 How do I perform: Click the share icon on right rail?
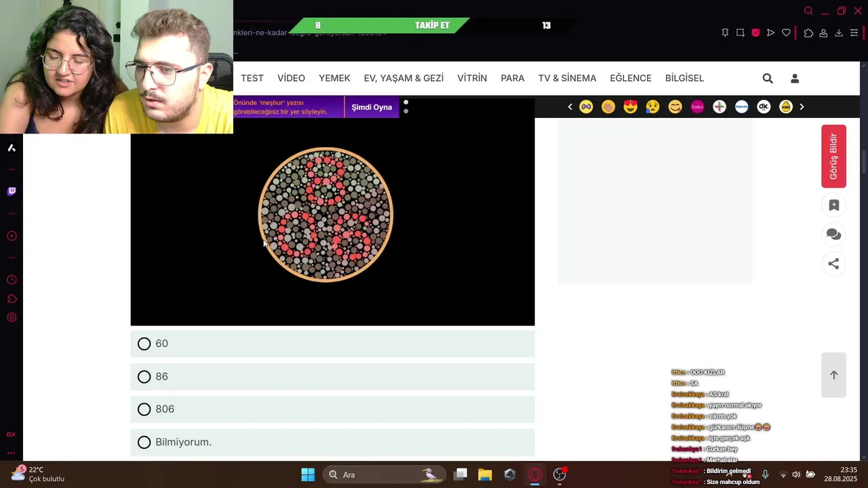click(x=834, y=264)
